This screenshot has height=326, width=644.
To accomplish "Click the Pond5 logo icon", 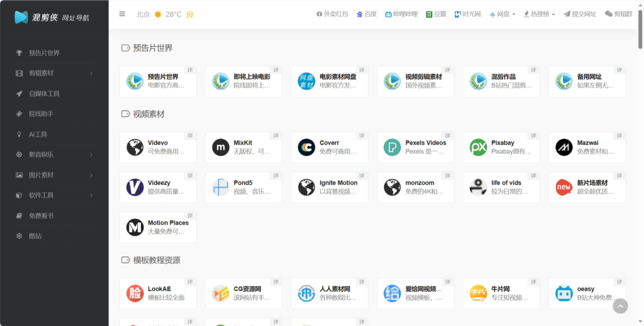I will (x=221, y=187).
